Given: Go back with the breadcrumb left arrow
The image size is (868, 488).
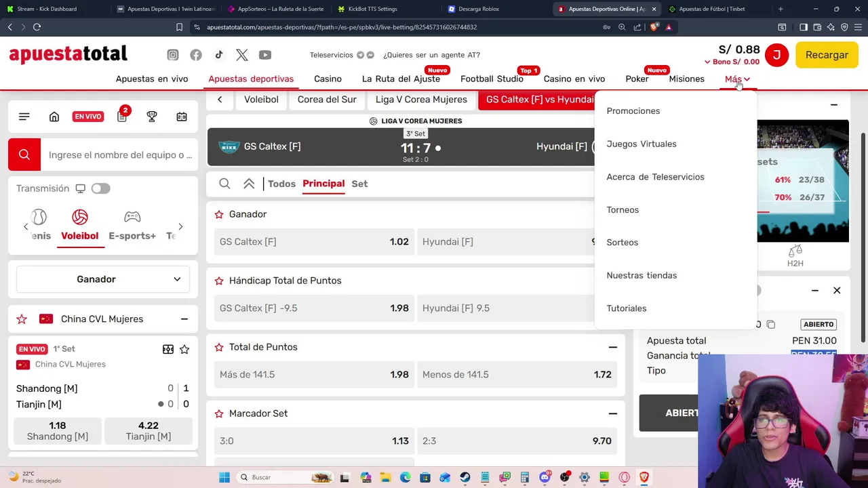Looking at the screenshot, I should pyautogui.click(x=220, y=100).
